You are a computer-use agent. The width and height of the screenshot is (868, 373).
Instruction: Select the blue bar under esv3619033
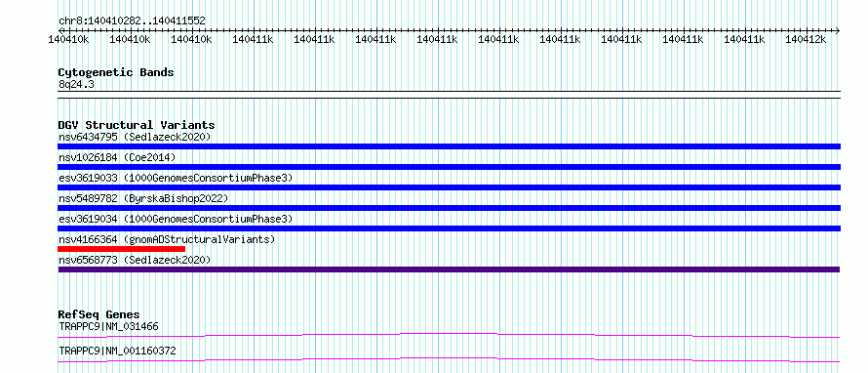(x=449, y=187)
